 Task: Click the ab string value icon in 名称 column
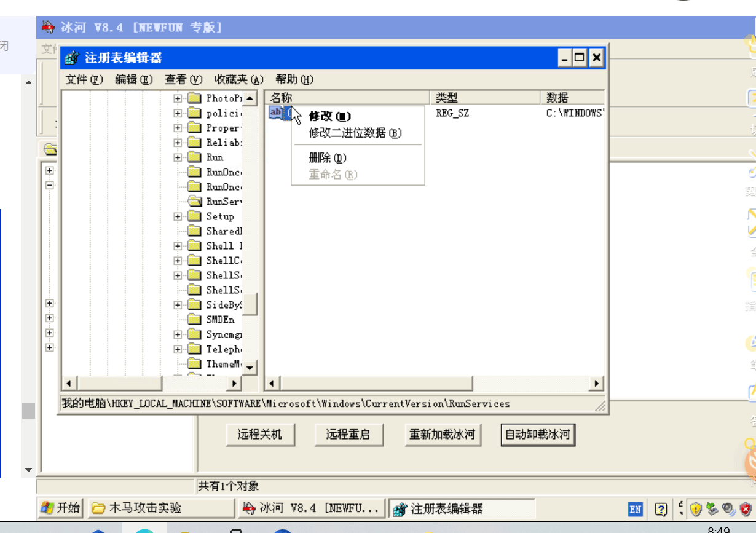(276, 113)
